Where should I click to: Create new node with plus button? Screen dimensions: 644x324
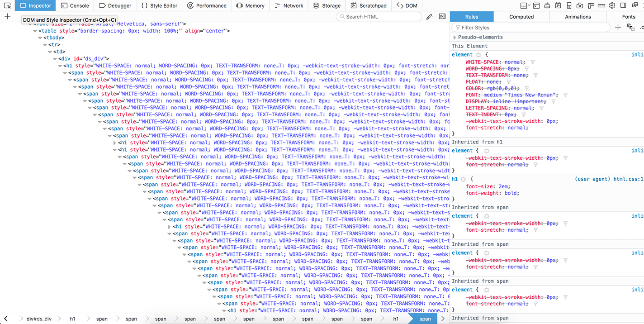(x=7, y=17)
